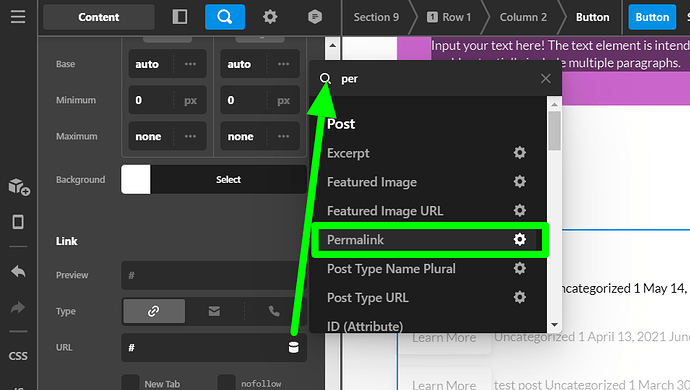
Task: Change px unit for first Minimum field
Action: [190, 101]
